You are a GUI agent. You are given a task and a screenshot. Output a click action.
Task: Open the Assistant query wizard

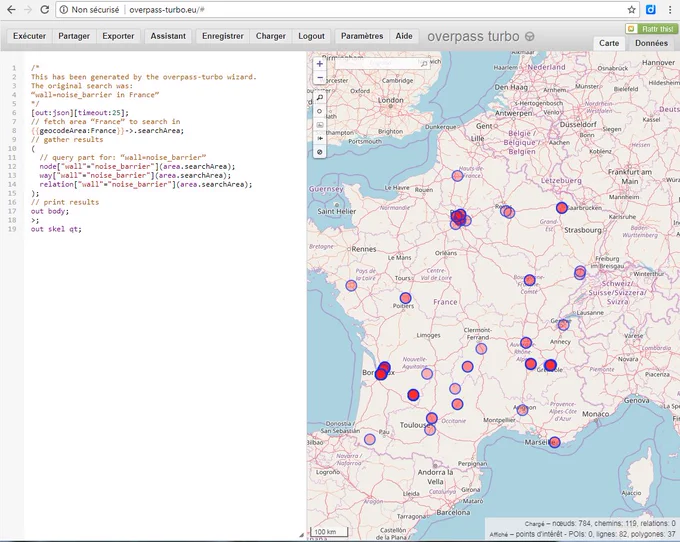[168, 36]
